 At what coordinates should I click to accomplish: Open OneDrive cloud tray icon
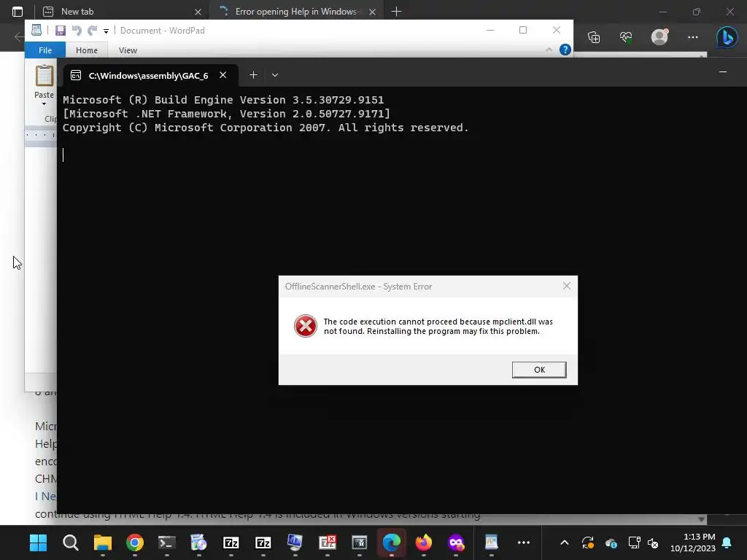(611, 542)
